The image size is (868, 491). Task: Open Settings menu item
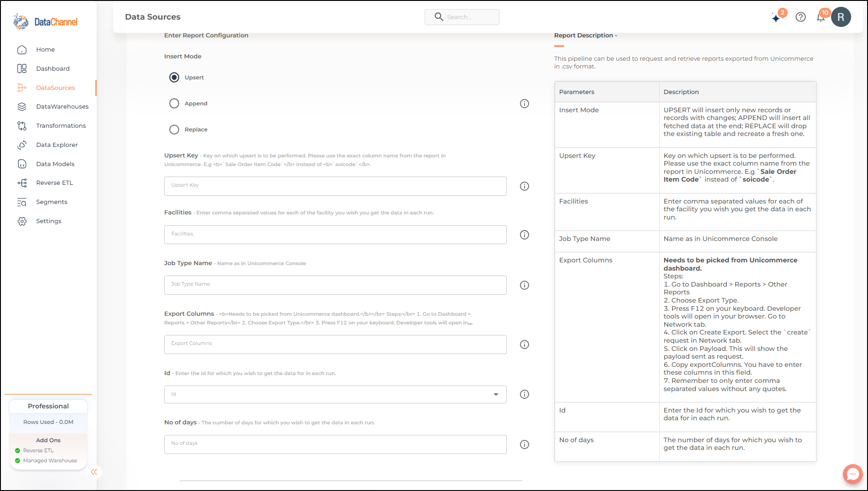click(x=49, y=221)
